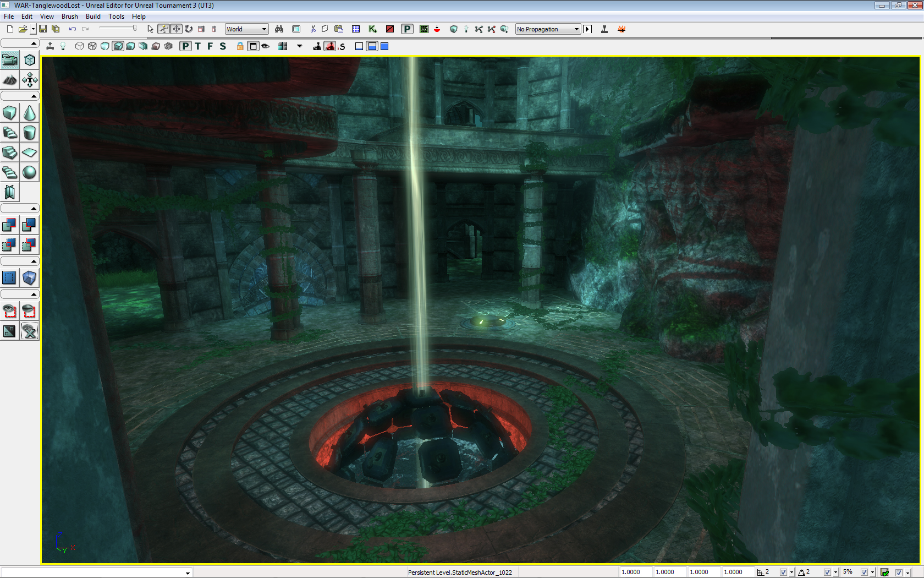Create a Sheet builder brush

click(x=30, y=152)
